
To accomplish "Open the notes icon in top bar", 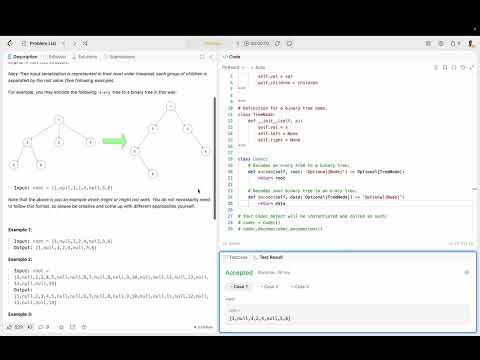I will click(289, 43).
